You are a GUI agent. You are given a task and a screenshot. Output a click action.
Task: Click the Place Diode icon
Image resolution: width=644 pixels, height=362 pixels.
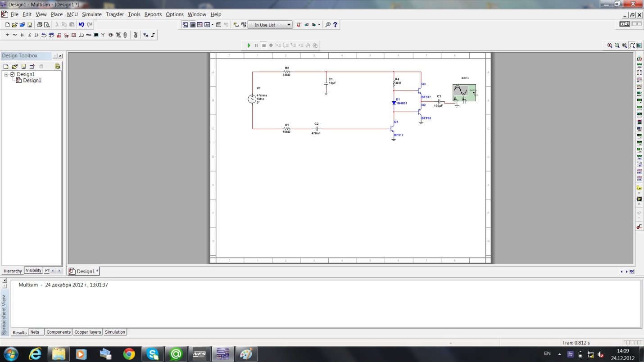tap(22, 35)
